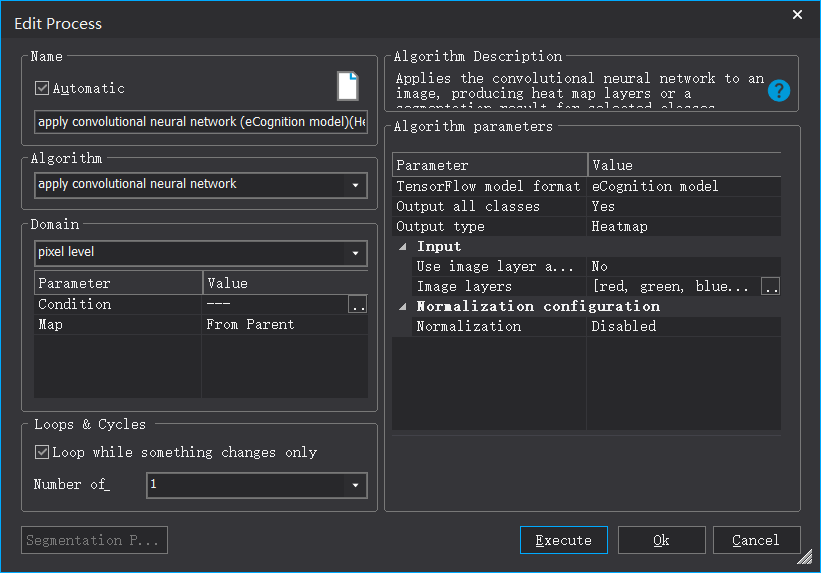Disable Loop while something changes only

pos(42,452)
